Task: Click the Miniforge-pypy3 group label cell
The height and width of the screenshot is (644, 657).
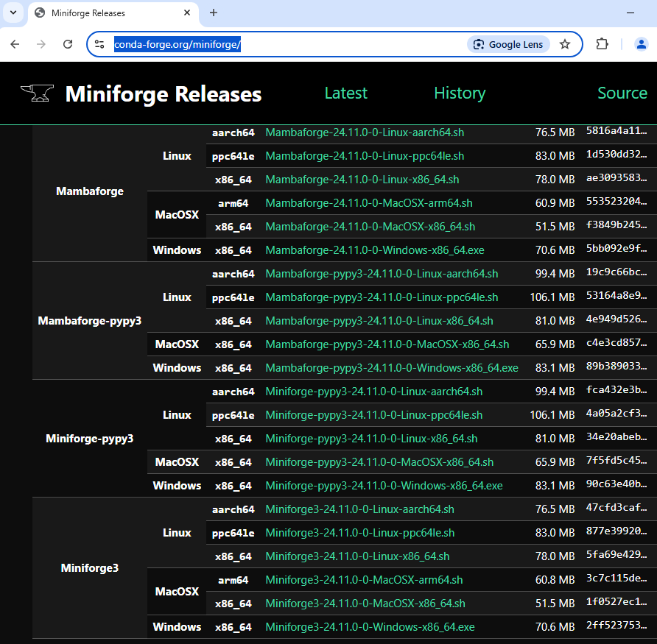Action: 90,439
